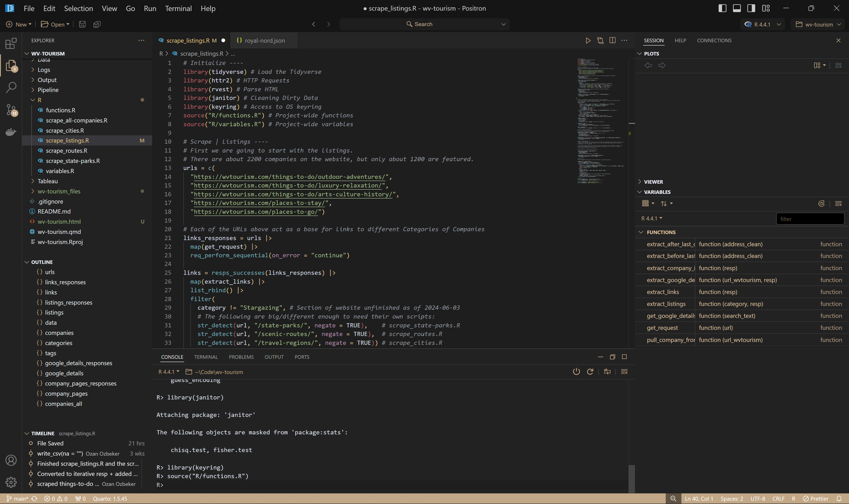Viewport: 849px width, 504px height.
Task: Open the Explorer view icon
Action: coord(11,65)
